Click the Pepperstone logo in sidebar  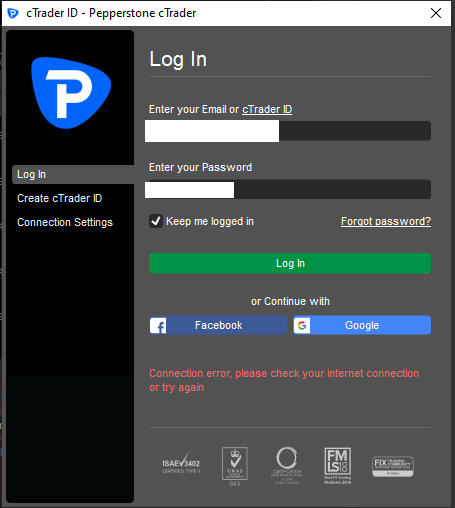point(71,93)
